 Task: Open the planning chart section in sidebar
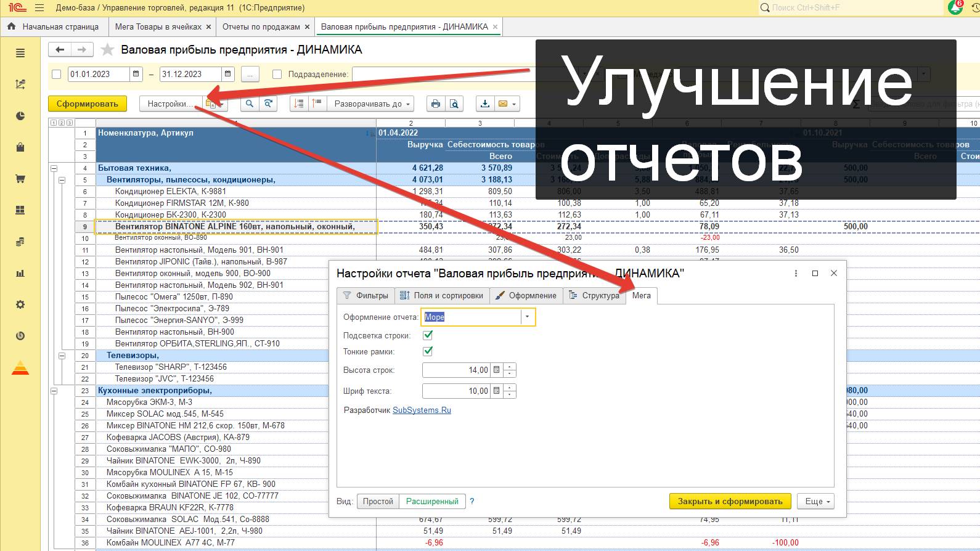20,84
